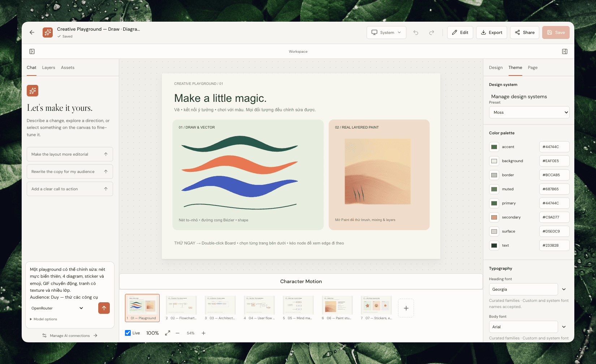Switch to the Layers tab
The width and height of the screenshot is (596, 364).
click(48, 68)
